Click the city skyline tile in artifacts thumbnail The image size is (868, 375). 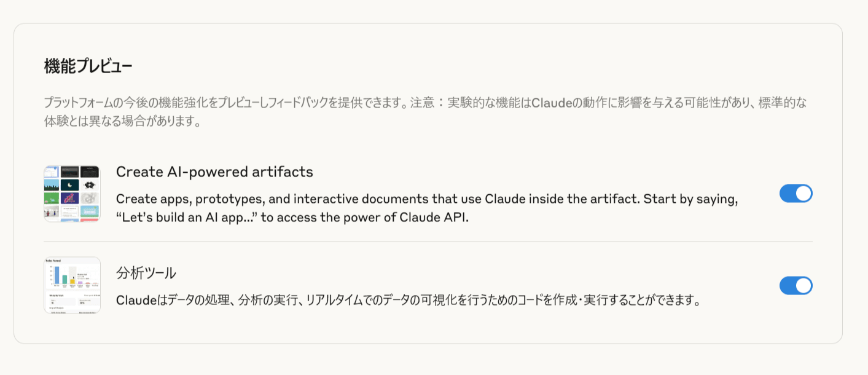[52, 184]
